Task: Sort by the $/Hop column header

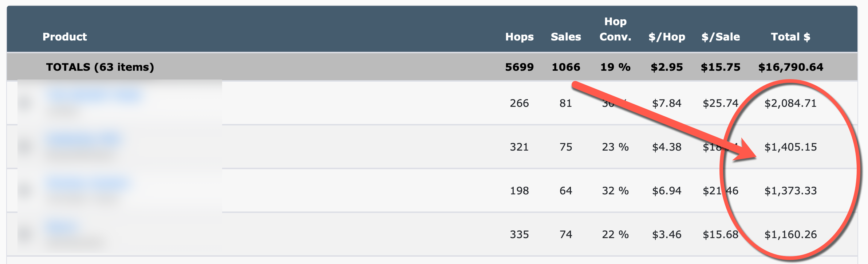Action: point(667,37)
